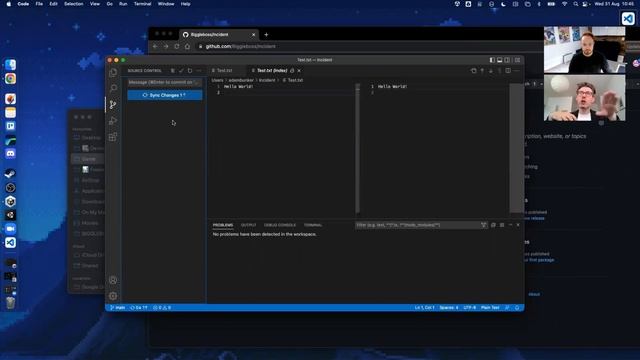Click the split editor icon in editor toolbar
Screen dimensions: 640x360
click(508, 71)
